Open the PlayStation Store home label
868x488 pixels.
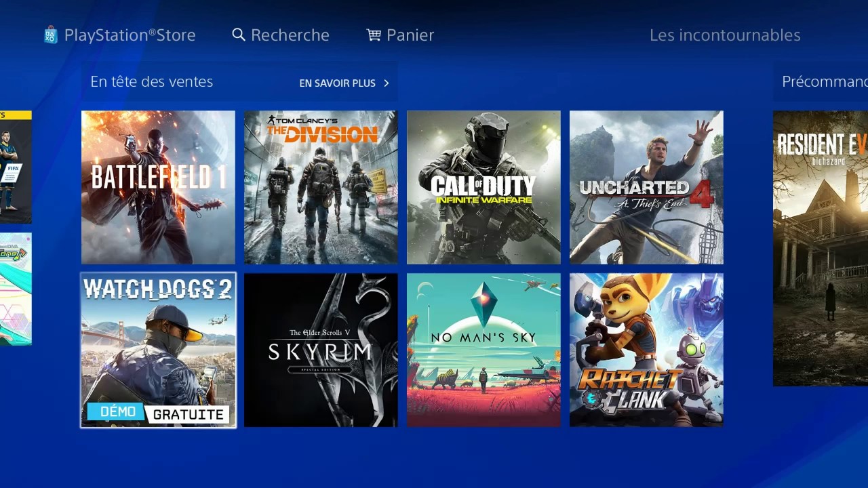pos(130,35)
